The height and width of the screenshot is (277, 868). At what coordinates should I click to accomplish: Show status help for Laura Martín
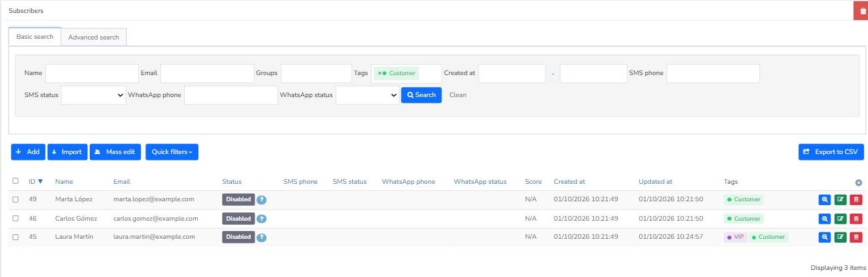262,238
